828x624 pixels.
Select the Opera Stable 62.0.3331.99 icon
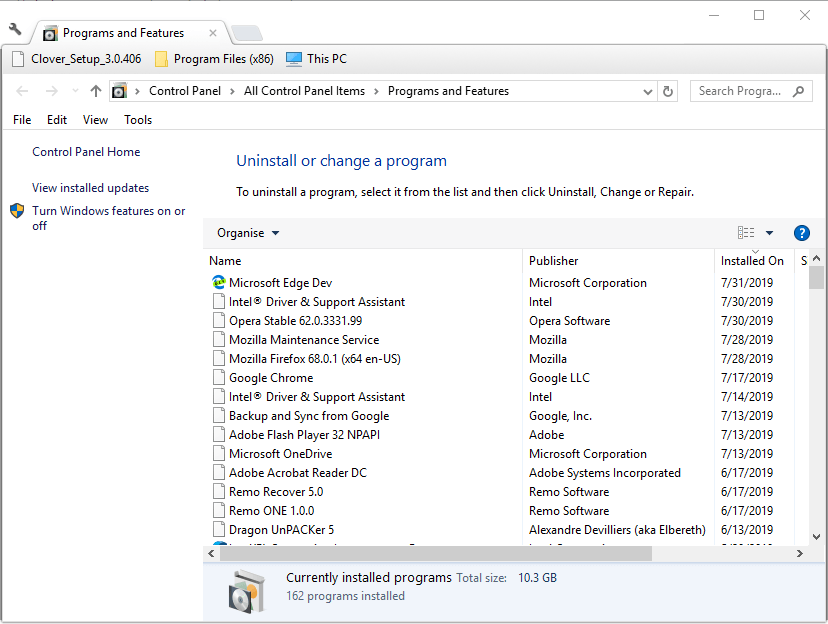219,320
